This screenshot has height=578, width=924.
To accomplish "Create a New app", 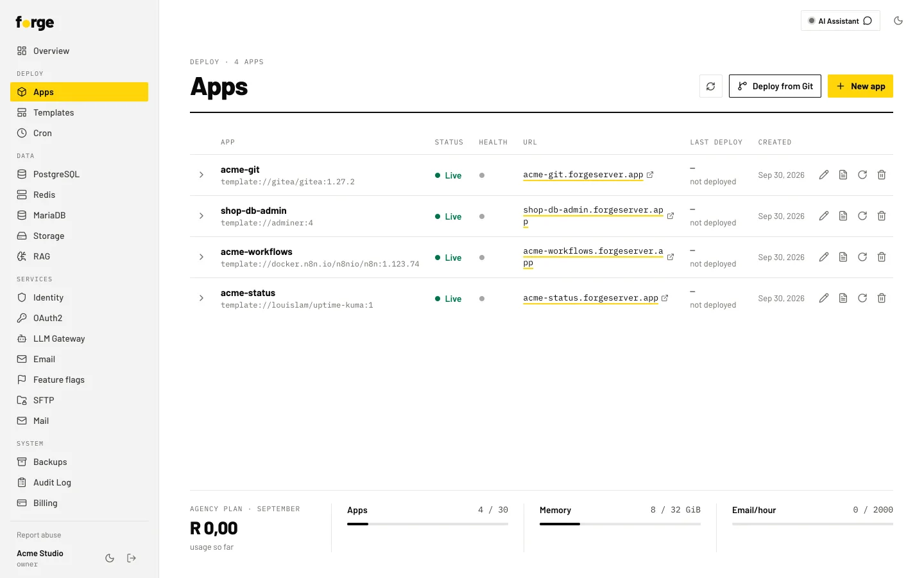I will tap(860, 86).
